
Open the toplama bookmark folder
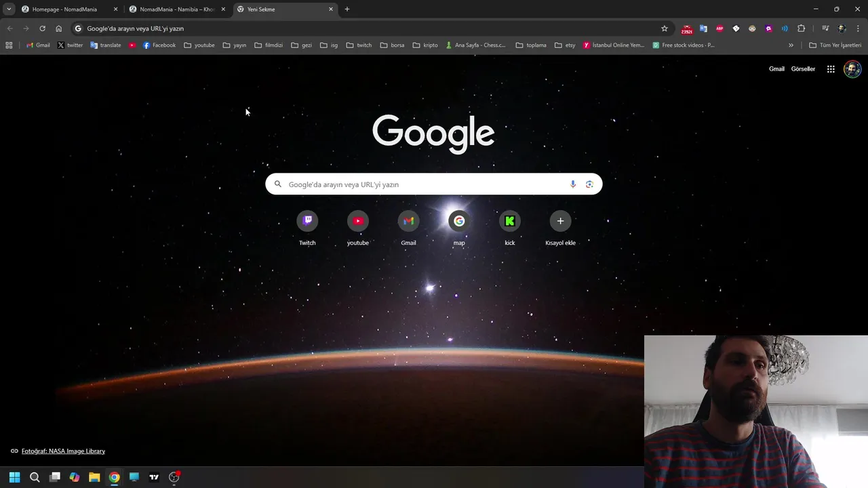pyautogui.click(x=531, y=45)
